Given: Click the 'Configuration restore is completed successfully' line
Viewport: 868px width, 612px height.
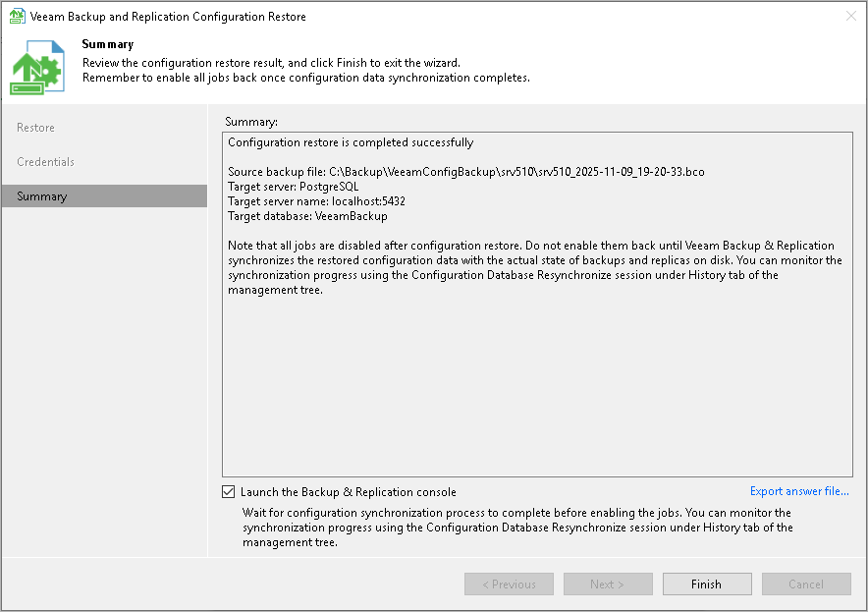Looking at the screenshot, I should (351, 142).
